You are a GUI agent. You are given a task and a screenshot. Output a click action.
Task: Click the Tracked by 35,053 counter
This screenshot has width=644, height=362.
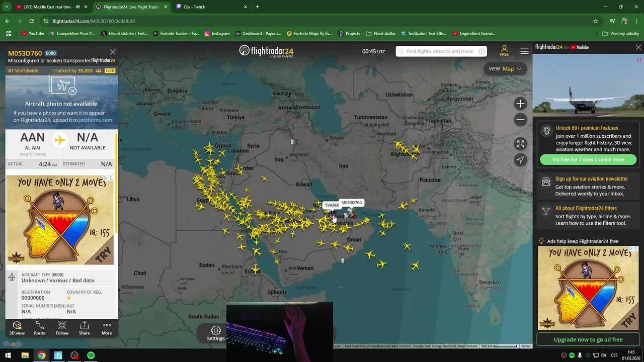tap(77, 71)
